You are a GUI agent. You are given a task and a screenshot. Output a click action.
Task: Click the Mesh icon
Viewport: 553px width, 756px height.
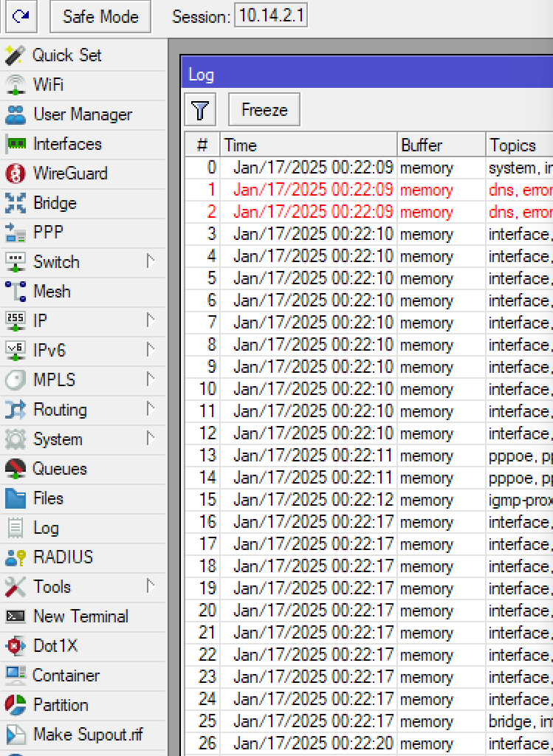click(x=16, y=292)
